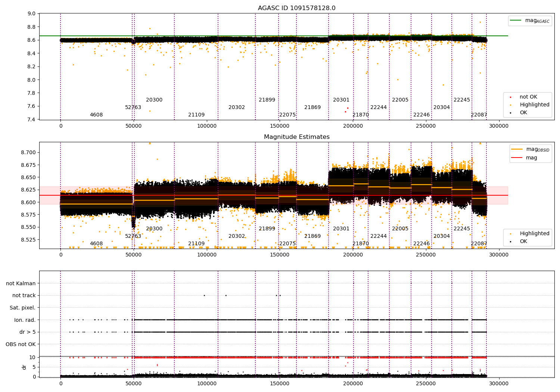Click OBSID label 21109 in AGASC ID plot
Image resolution: width=560 pixels, height=392 pixels.
click(196, 115)
